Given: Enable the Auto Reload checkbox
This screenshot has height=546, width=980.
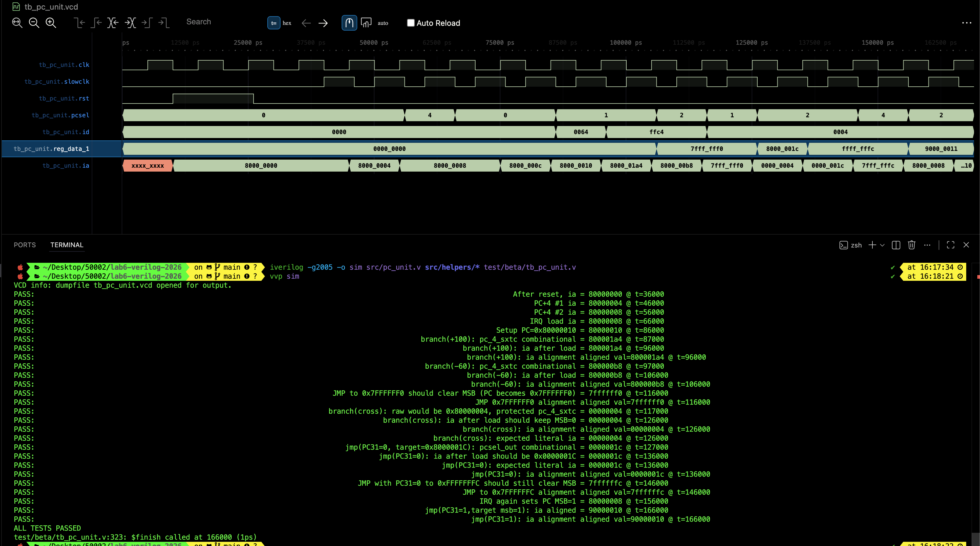Looking at the screenshot, I should click(x=411, y=23).
